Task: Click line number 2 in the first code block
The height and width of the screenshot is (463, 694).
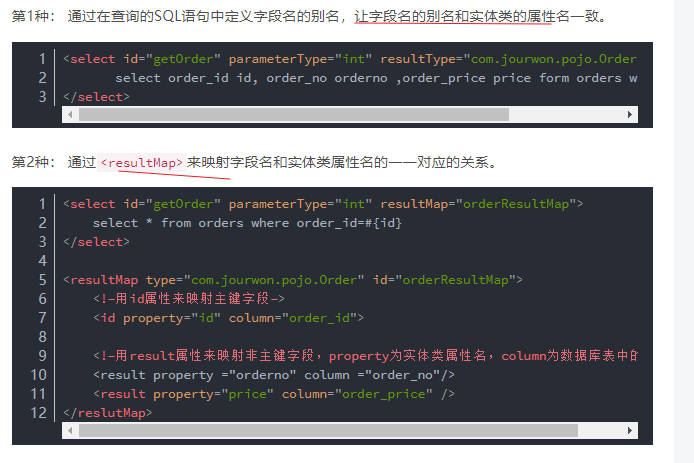Action: [42, 78]
